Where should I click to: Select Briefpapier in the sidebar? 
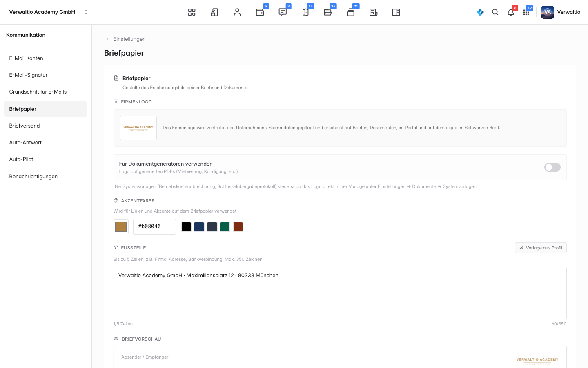click(x=46, y=109)
